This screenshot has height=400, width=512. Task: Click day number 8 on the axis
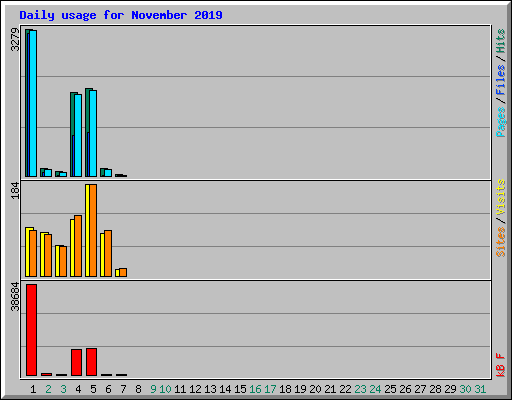coord(138,389)
